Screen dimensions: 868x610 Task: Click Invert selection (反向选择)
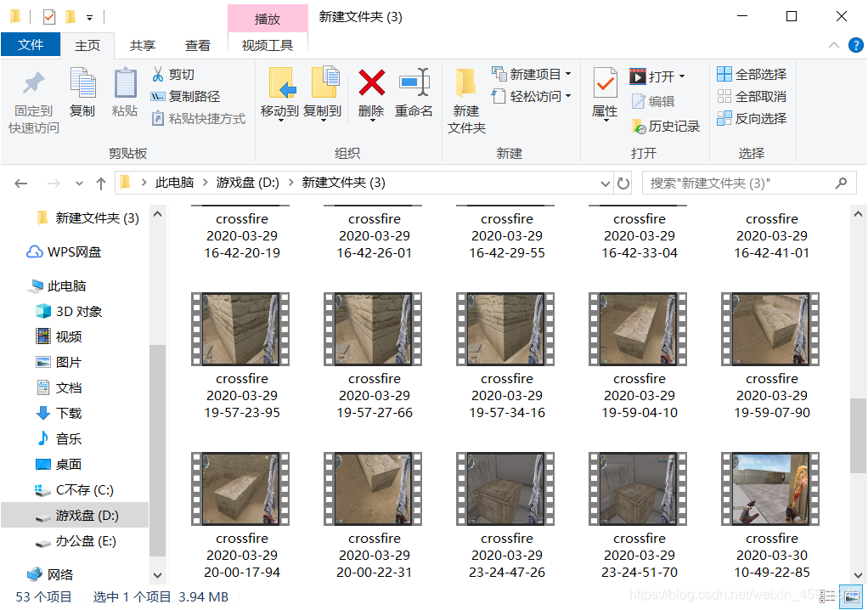click(752, 118)
